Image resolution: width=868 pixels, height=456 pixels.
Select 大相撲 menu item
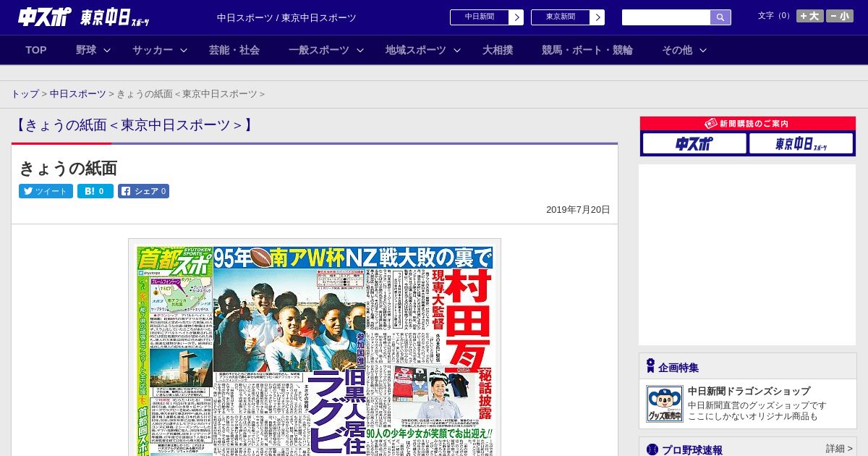[x=498, y=50]
